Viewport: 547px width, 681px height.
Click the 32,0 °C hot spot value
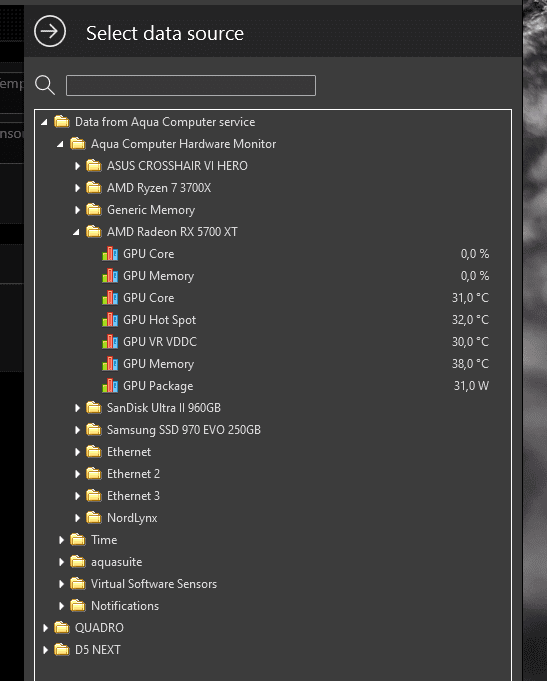click(x=470, y=320)
